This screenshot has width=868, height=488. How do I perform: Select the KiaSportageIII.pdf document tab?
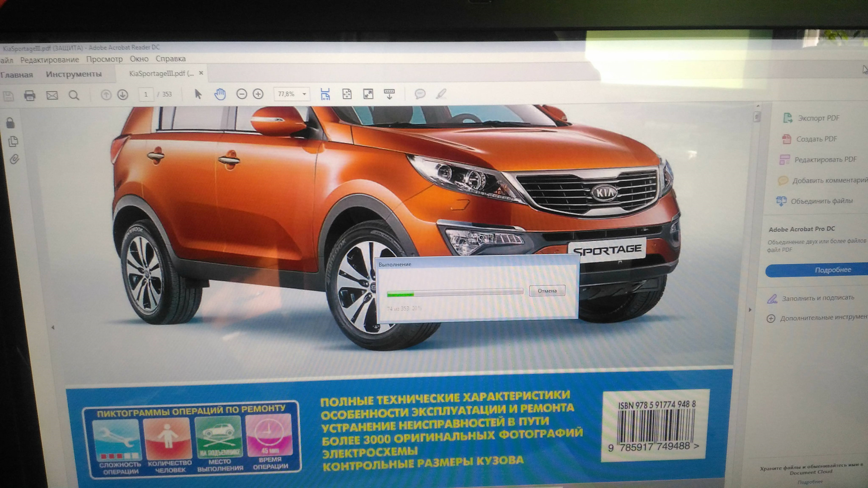point(161,73)
